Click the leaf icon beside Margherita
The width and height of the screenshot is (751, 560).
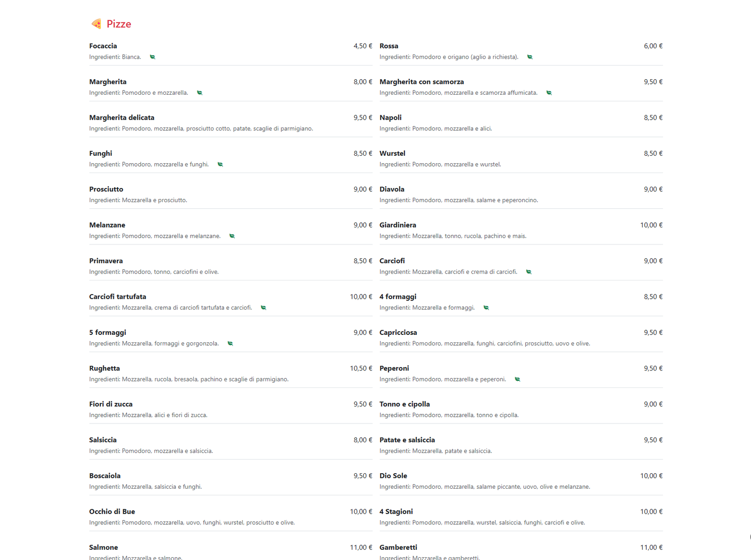pos(199,92)
